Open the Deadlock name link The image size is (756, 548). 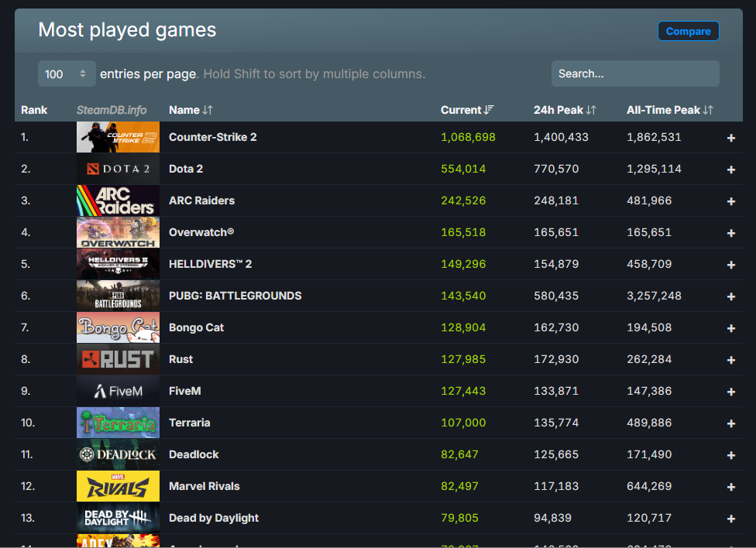click(x=194, y=454)
